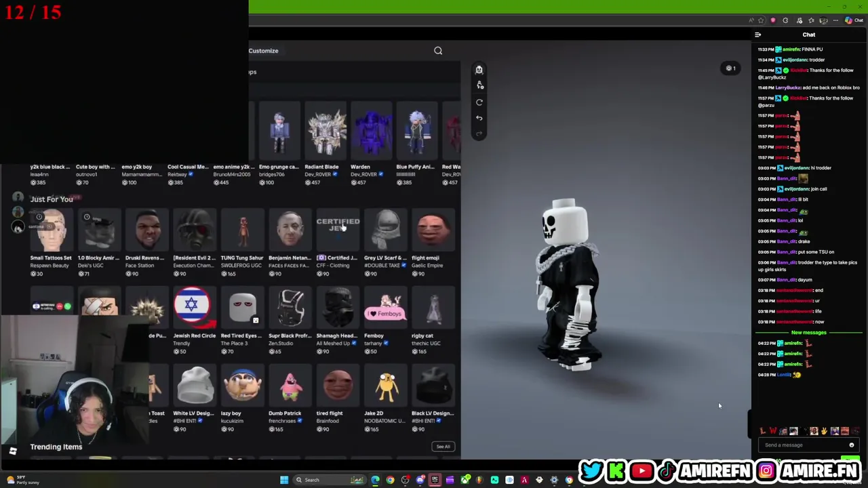Click See All for Just For You
The height and width of the screenshot is (488, 868).
tap(443, 447)
